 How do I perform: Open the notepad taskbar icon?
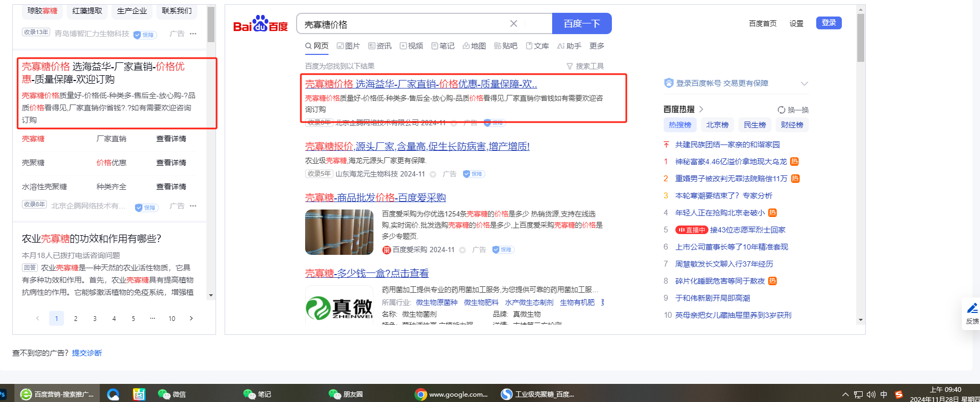click(x=139, y=394)
